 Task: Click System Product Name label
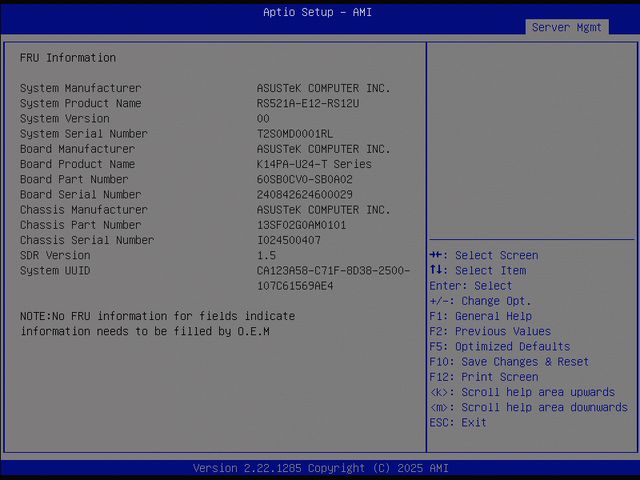80,103
